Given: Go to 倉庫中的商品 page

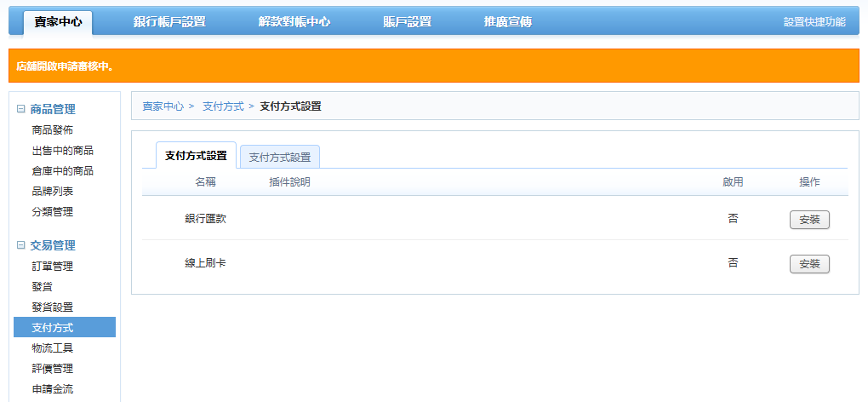Looking at the screenshot, I should (63, 171).
